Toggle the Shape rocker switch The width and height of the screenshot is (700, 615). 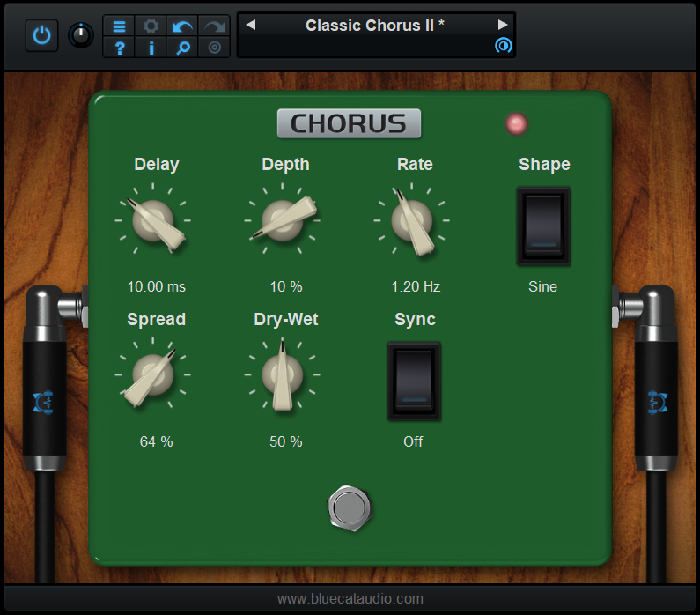tap(543, 226)
